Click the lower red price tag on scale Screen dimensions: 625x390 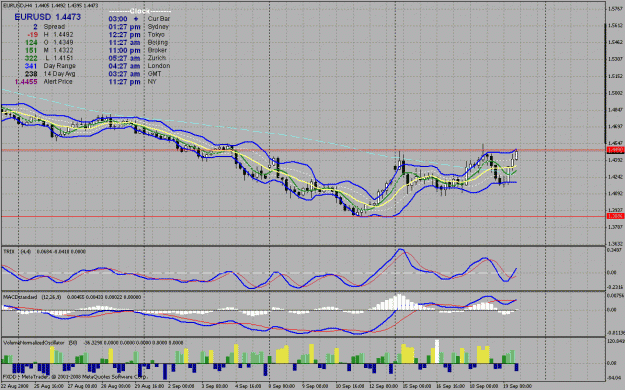pos(615,216)
